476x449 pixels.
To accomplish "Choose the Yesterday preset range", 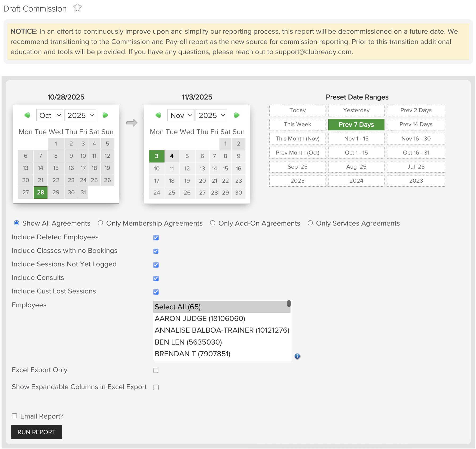I will coord(356,110).
